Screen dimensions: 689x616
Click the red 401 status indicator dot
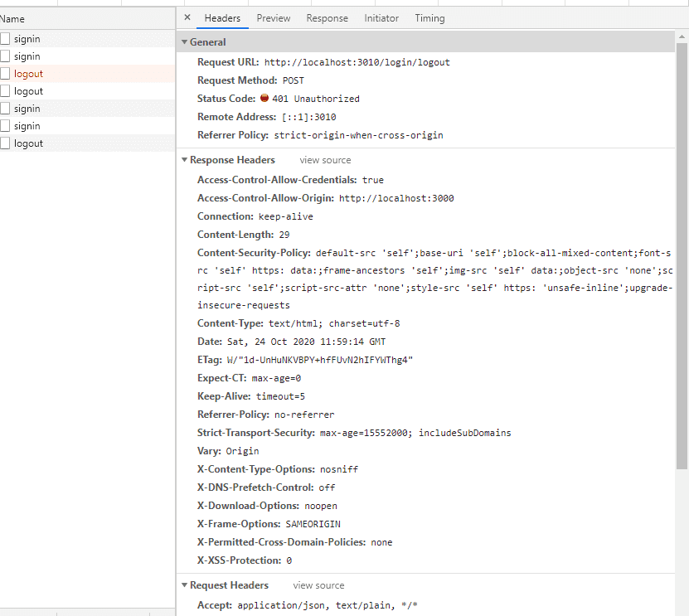coord(264,99)
